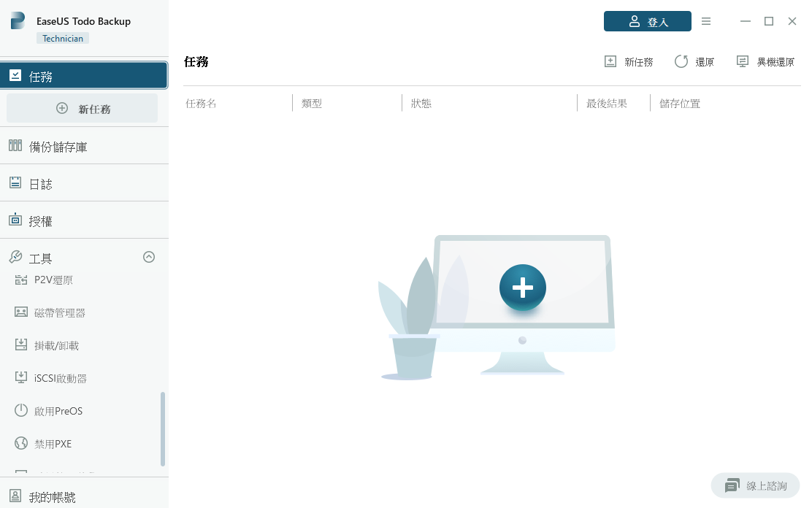Click the Technician edition badge
Image resolution: width=812 pixels, height=508 pixels.
(63, 39)
